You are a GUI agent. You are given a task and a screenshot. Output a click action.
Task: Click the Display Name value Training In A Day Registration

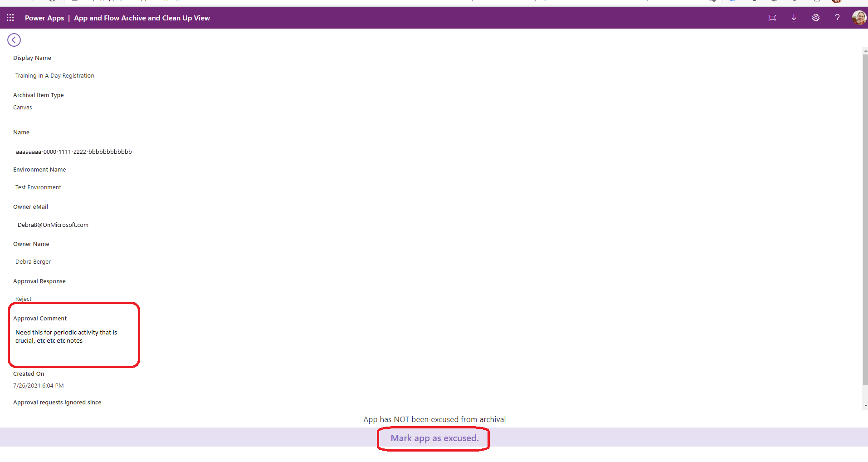click(55, 76)
